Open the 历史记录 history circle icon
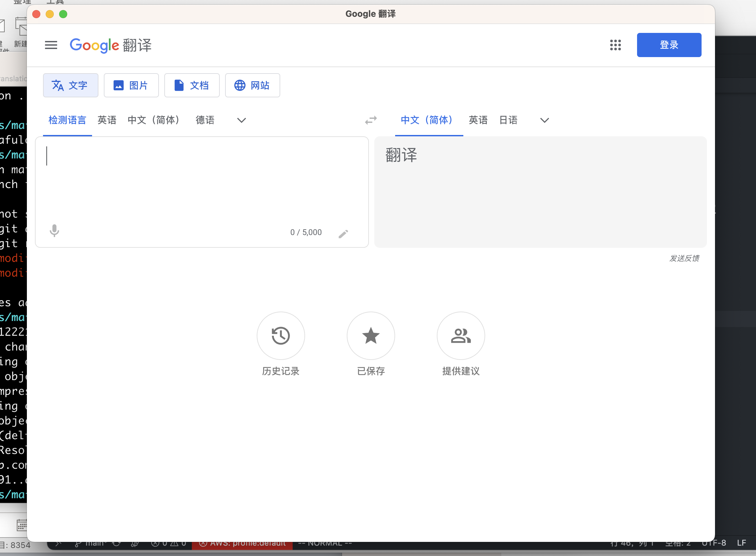Image resolution: width=756 pixels, height=556 pixels. point(281,336)
